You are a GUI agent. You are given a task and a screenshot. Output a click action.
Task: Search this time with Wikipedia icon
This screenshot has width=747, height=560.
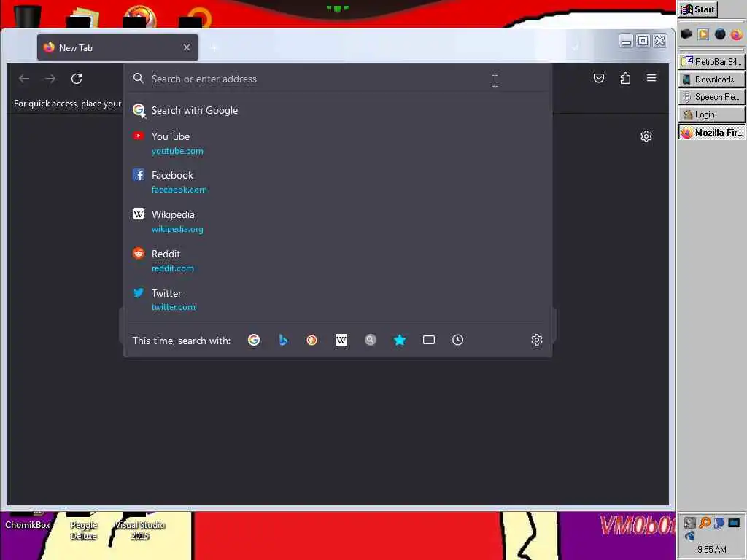click(x=341, y=340)
